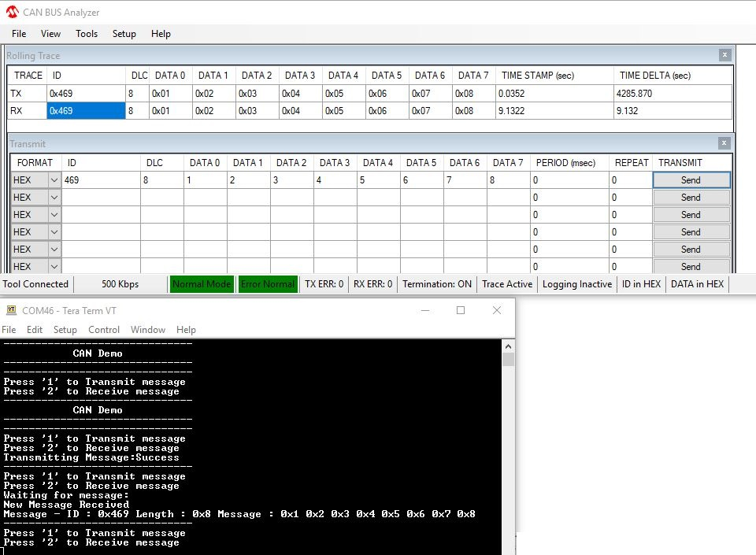Click Tera Term scrollbar up arrow
756x555 pixels.
(x=508, y=346)
